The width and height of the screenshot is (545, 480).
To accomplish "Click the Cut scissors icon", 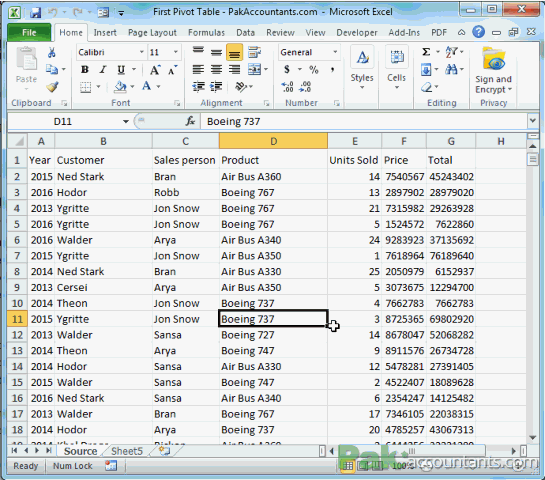I will point(52,52).
